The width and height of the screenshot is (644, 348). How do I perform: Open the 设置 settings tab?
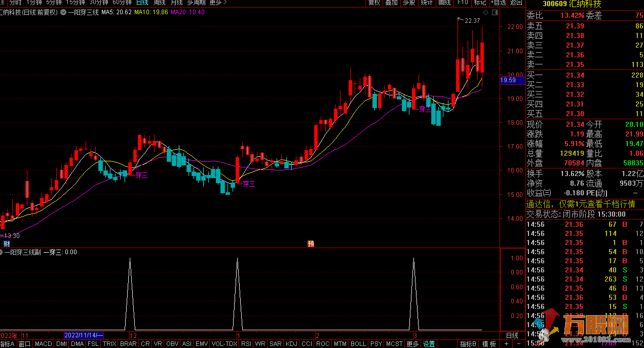(x=429, y=344)
